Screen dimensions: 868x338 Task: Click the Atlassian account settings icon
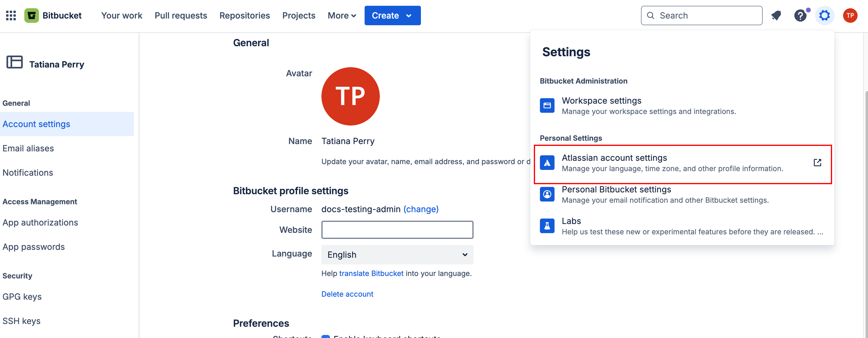pos(547,162)
